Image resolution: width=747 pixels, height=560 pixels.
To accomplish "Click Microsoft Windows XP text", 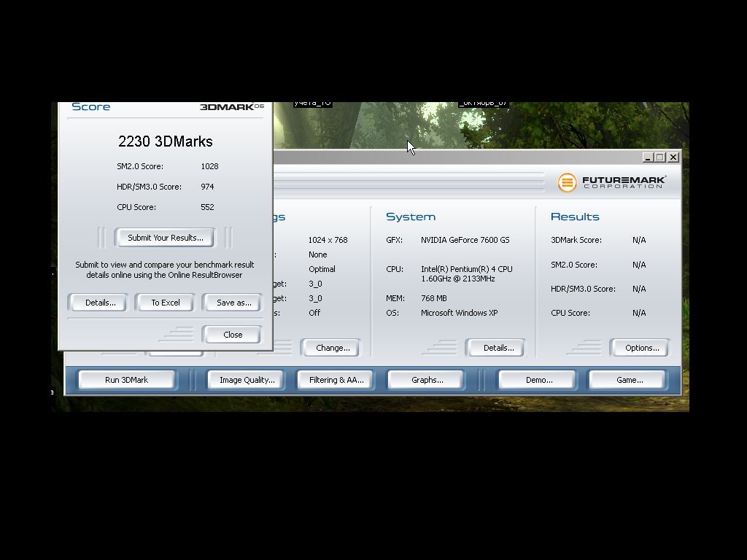I will 460,313.
